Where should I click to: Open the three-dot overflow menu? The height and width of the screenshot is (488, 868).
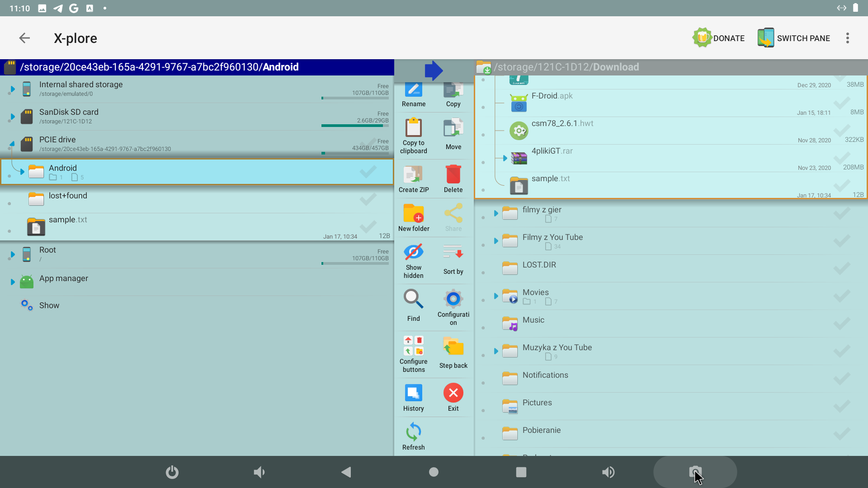click(x=848, y=38)
